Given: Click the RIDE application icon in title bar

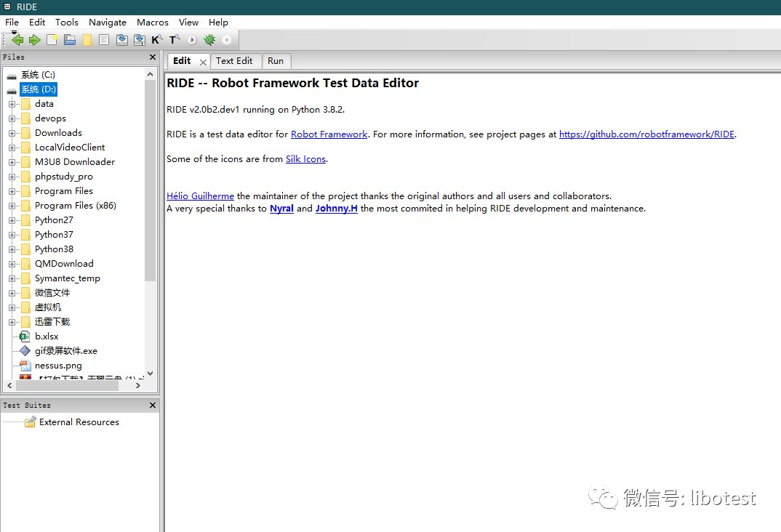Looking at the screenshot, I should point(7,7).
